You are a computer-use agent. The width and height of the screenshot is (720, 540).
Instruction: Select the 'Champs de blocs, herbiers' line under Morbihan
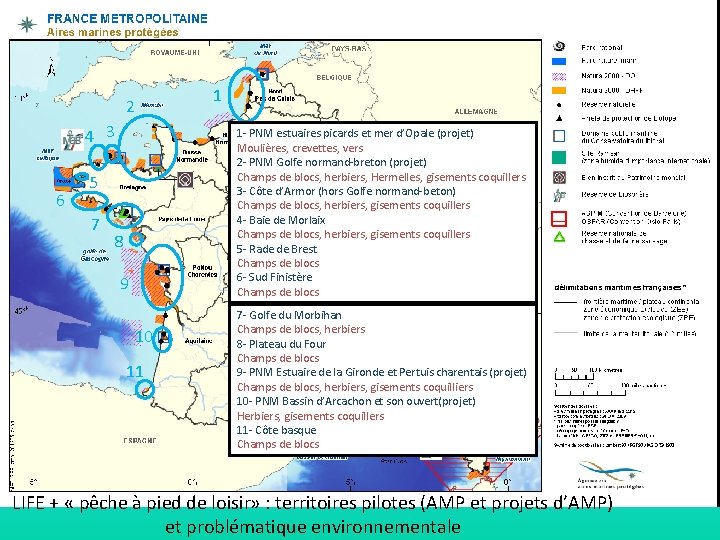click(301, 329)
